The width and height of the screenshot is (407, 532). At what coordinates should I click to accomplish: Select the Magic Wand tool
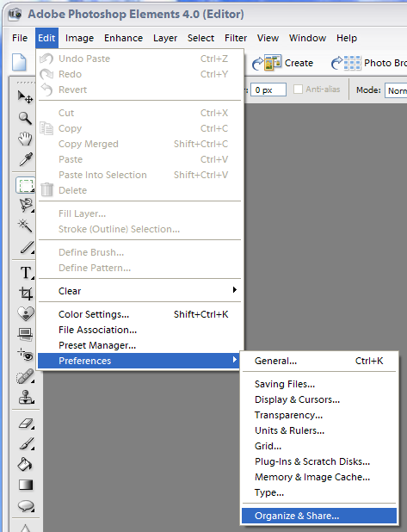coord(25,226)
